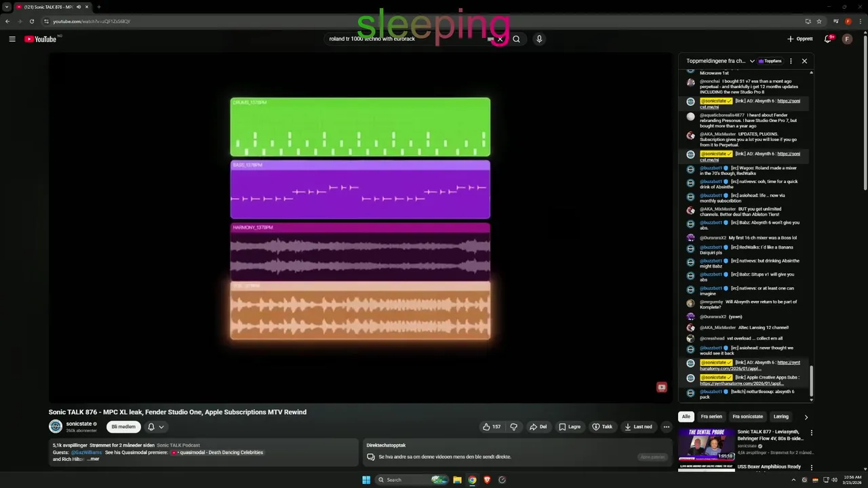The image size is (868, 488).
Task: Clear the search box with the X icon
Action: coord(500,39)
